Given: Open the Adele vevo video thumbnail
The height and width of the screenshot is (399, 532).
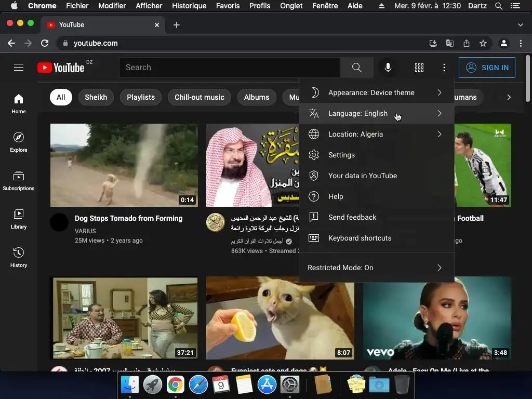Looking at the screenshot, I should click(437, 318).
